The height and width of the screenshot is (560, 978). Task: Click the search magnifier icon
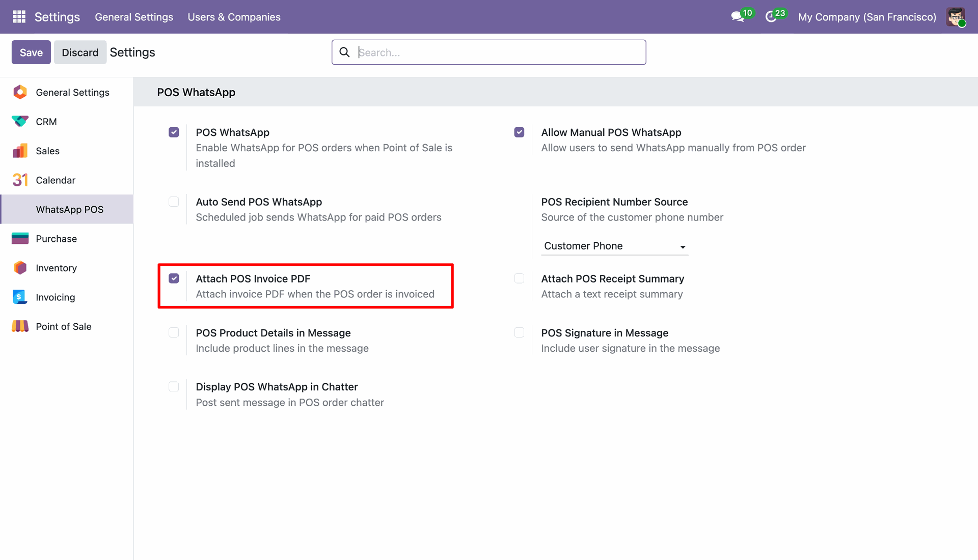click(x=345, y=52)
